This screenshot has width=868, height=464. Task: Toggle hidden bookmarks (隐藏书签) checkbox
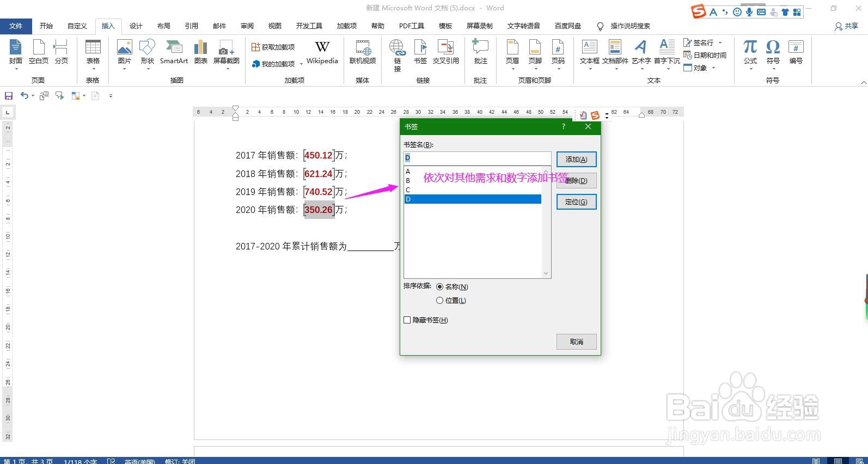(x=407, y=320)
